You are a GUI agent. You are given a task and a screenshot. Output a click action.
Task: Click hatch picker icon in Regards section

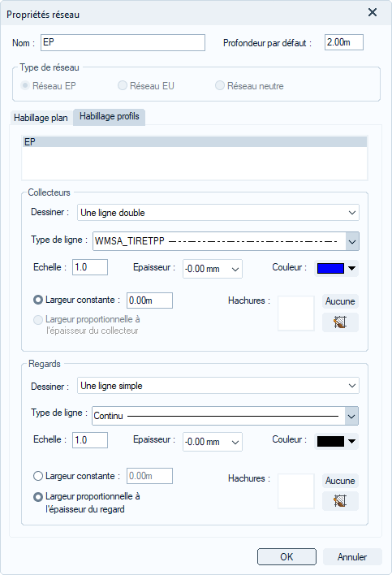[x=340, y=501]
